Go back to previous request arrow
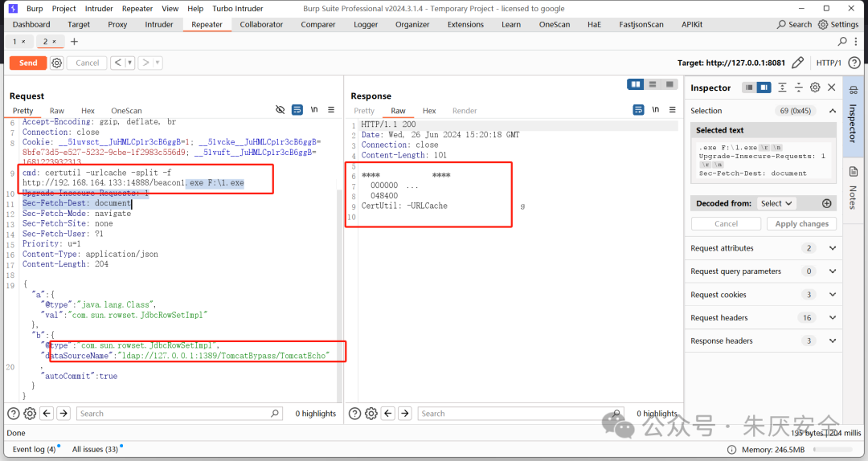The image size is (868, 461). pos(117,63)
